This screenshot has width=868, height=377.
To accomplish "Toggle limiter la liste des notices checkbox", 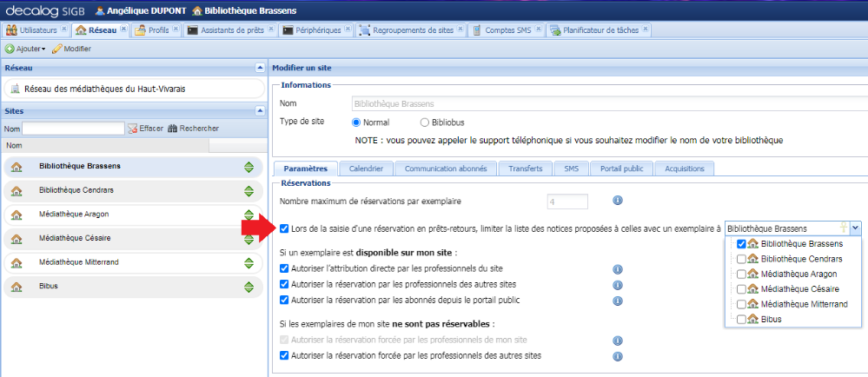I will (284, 228).
